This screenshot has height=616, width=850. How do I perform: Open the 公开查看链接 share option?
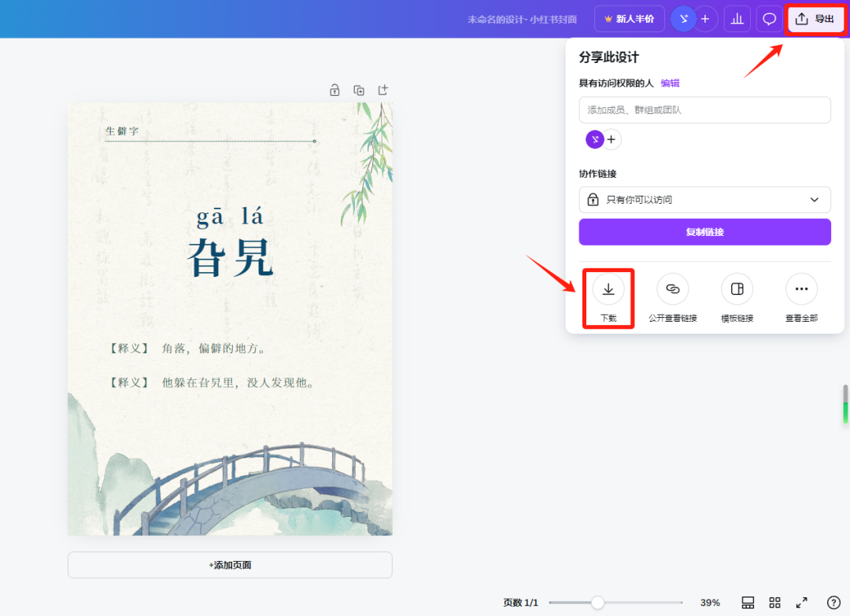click(672, 289)
